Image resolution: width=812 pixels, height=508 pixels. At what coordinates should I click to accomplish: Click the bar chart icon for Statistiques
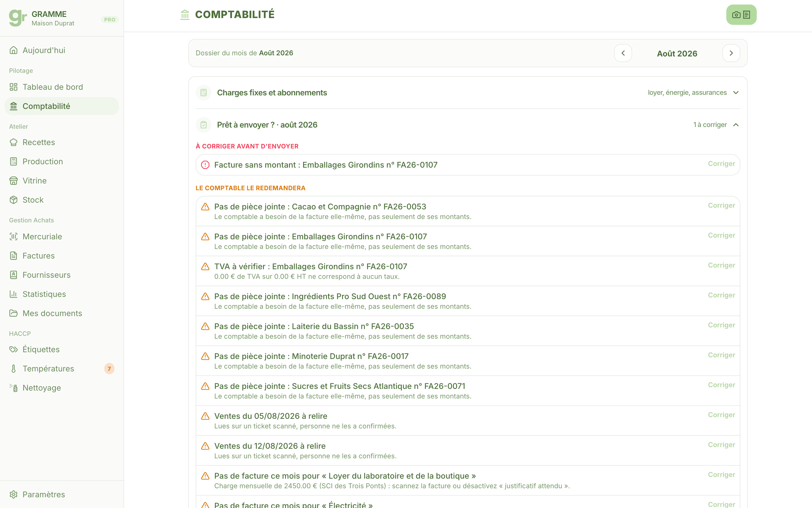coord(14,294)
